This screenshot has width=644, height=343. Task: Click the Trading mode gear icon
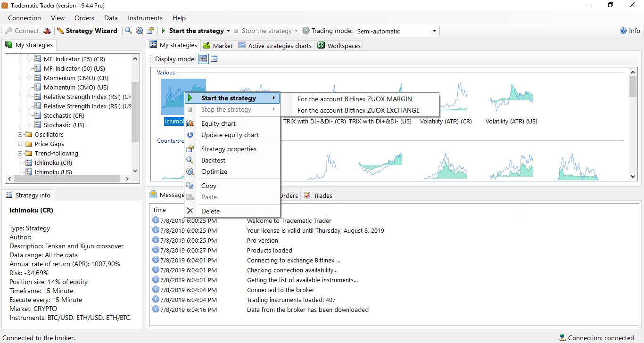(x=306, y=31)
